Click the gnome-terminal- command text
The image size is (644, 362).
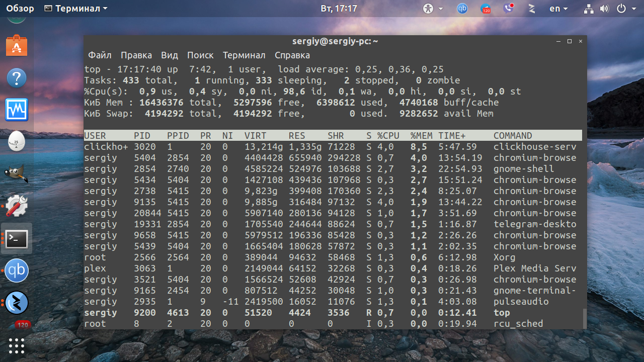(x=535, y=291)
